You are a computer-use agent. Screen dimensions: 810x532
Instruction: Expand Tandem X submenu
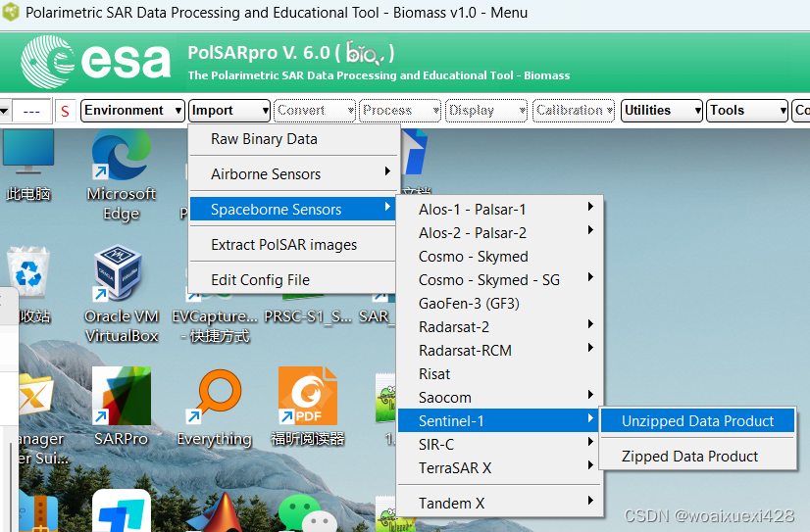[x=499, y=504]
